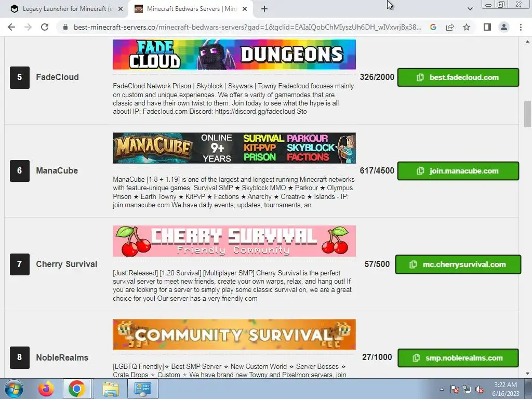Share this page via the share icon
The image size is (532, 399).
click(450, 27)
